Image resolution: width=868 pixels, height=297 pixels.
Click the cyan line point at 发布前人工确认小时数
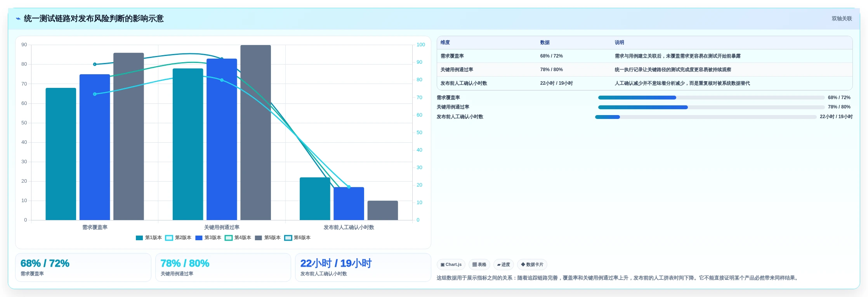coord(349,187)
